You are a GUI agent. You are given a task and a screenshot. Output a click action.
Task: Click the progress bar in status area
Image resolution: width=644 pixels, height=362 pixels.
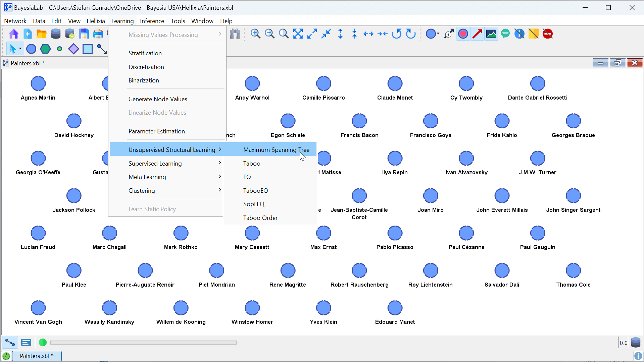tap(143, 343)
